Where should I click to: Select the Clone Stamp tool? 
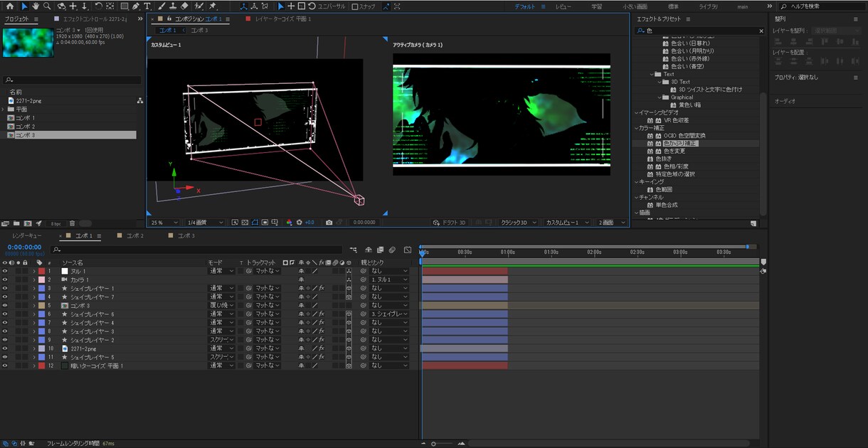pyautogui.click(x=173, y=6)
